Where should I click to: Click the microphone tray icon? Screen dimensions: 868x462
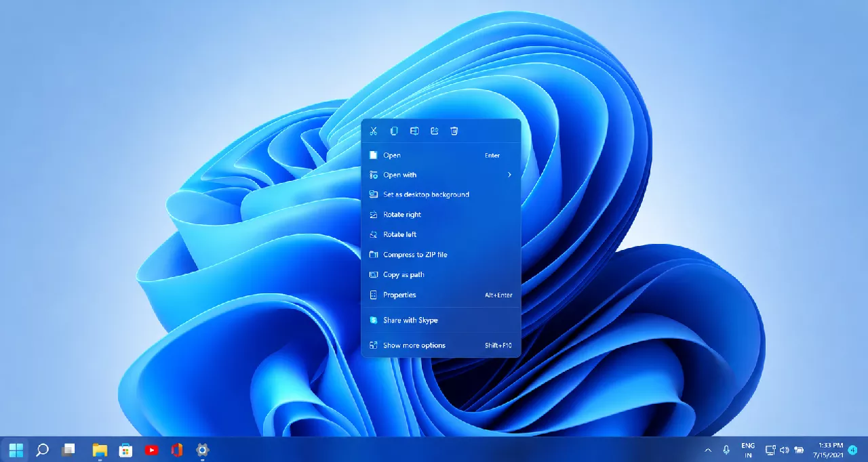(x=726, y=450)
